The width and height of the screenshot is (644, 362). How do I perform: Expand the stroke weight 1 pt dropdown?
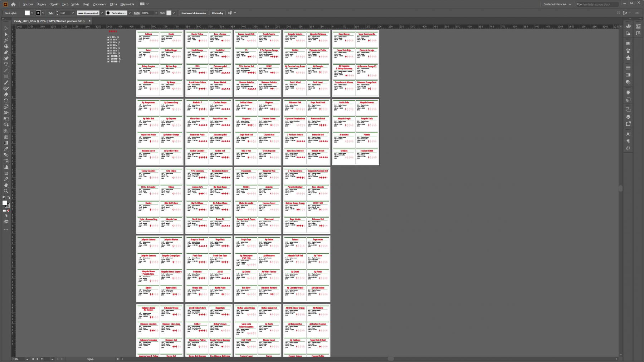(x=73, y=13)
